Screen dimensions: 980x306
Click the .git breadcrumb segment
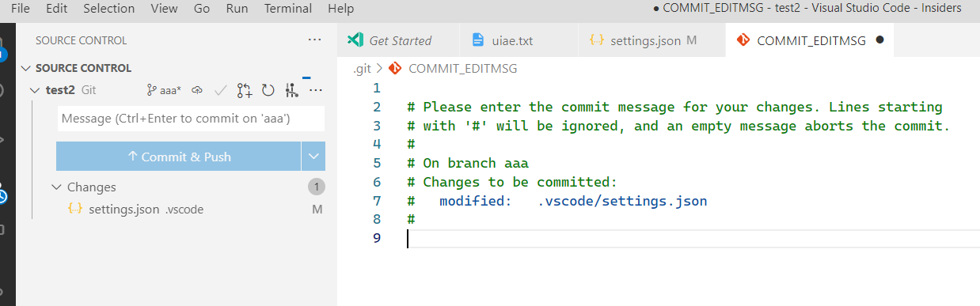click(x=362, y=69)
